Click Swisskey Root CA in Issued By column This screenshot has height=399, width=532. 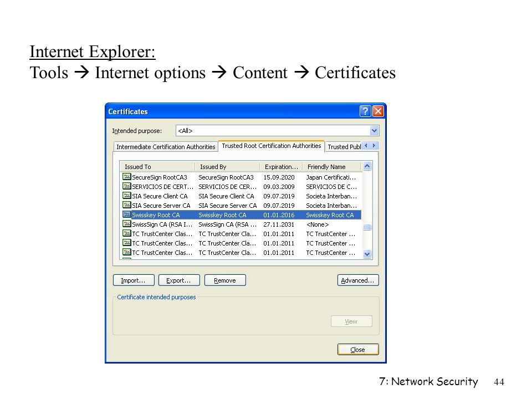(x=222, y=215)
